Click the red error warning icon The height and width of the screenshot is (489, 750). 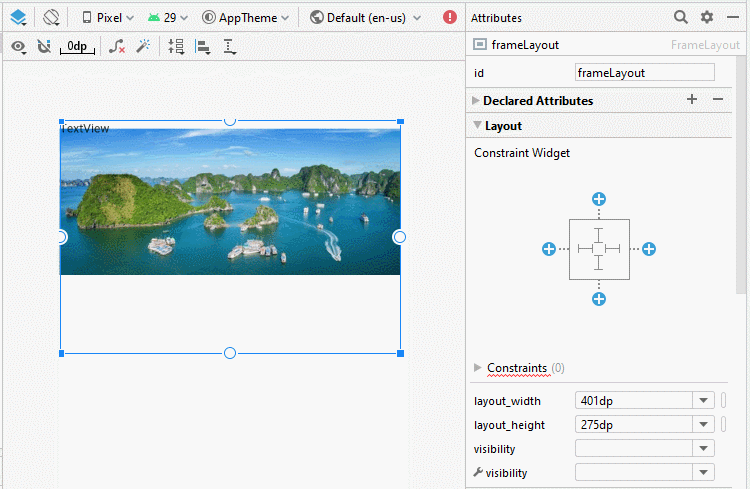coord(450,17)
